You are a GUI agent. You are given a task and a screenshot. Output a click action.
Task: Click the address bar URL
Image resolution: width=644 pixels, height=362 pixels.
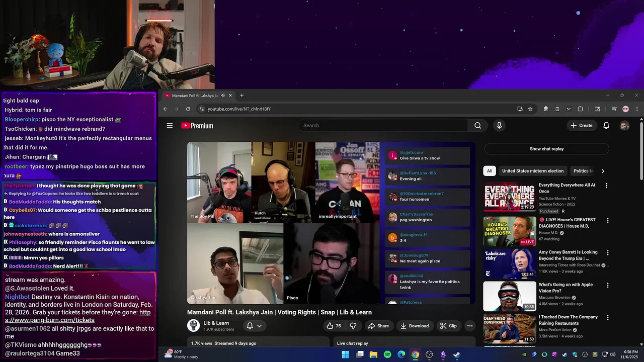239,109
